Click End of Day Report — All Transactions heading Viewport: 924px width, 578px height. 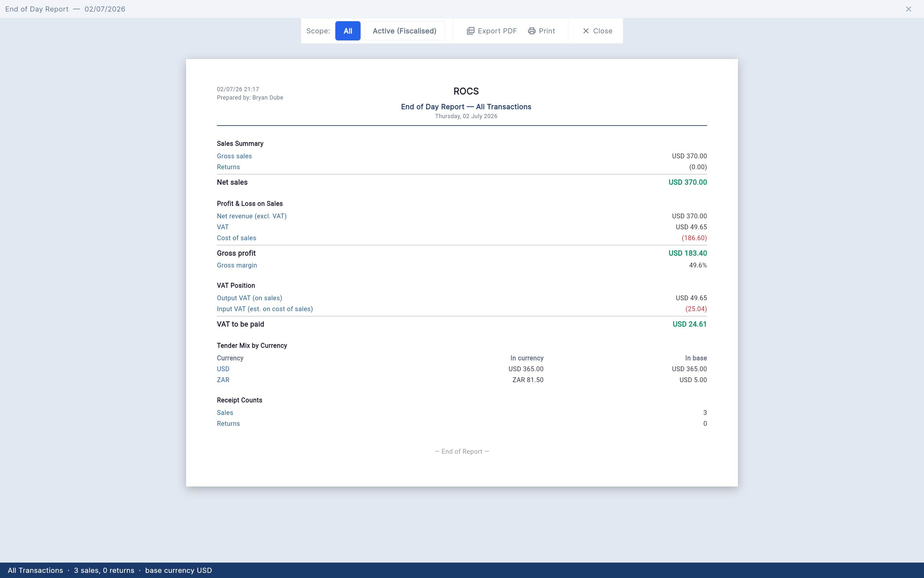tap(466, 107)
